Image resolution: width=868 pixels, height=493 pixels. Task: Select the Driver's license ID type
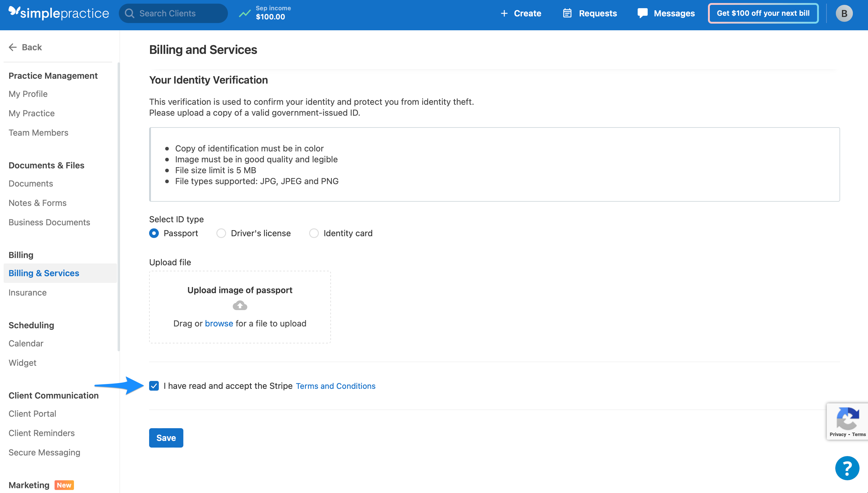[221, 233]
